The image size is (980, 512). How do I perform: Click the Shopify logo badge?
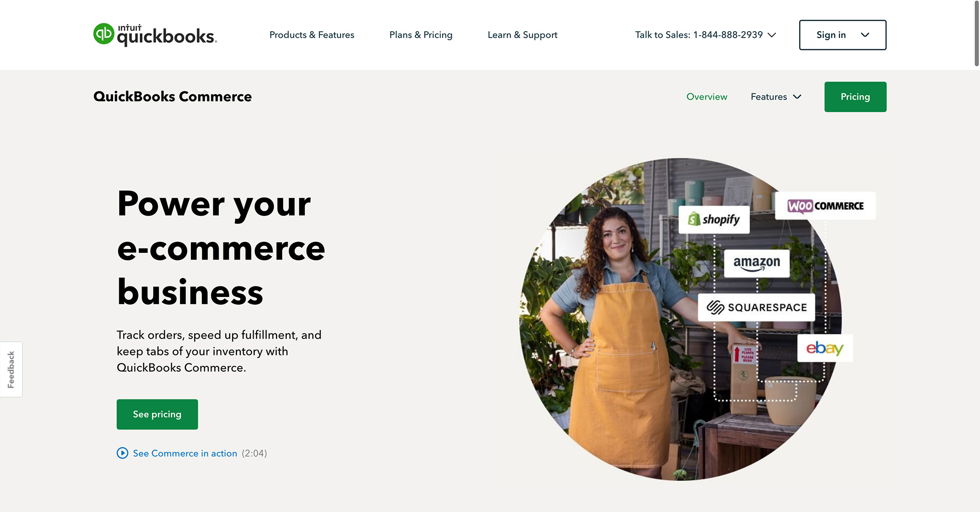(x=714, y=219)
